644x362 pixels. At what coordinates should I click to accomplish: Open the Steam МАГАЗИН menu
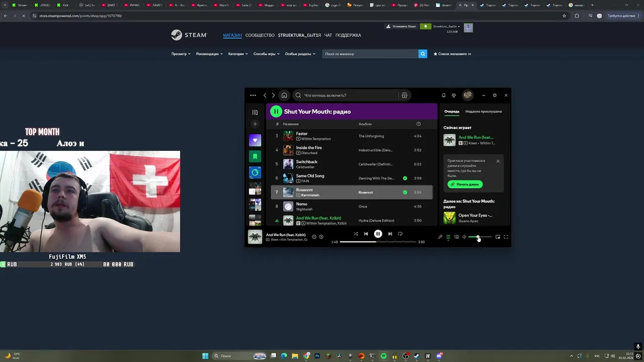232,35
